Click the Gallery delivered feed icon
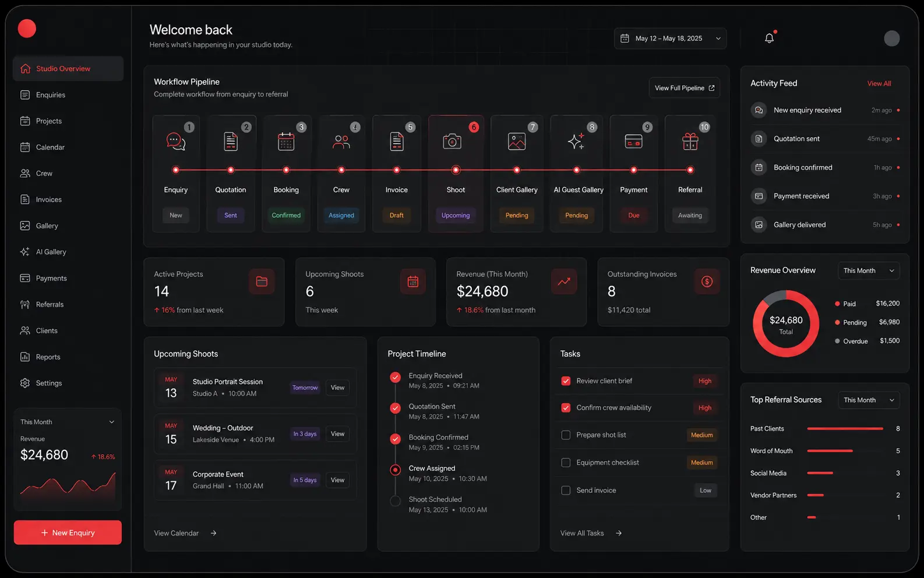This screenshot has height=578, width=924. [x=759, y=224]
